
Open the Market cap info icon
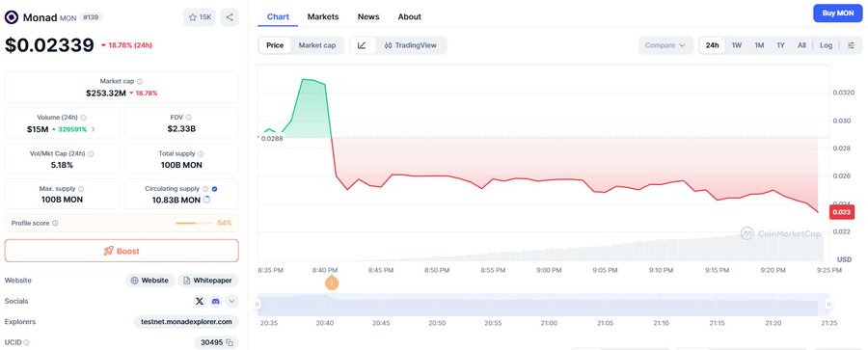point(140,81)
